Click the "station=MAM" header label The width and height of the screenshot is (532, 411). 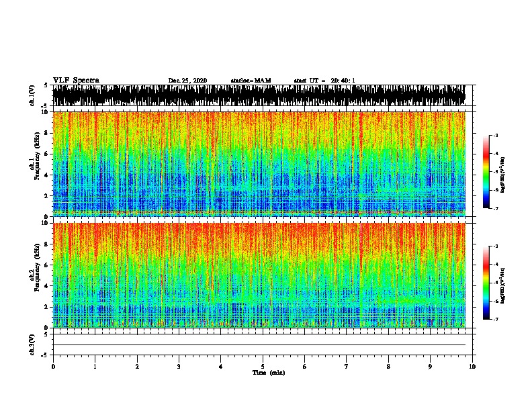[251, 81]
